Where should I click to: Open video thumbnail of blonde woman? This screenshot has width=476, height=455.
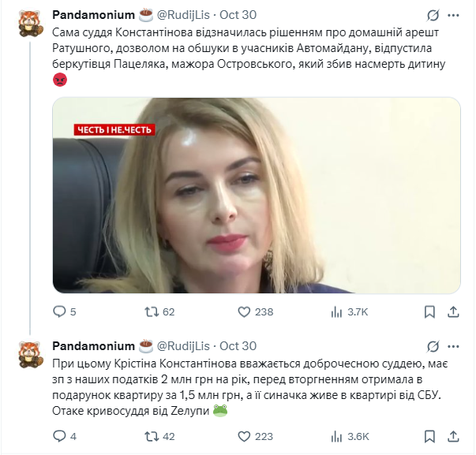(x=257, y=196)
